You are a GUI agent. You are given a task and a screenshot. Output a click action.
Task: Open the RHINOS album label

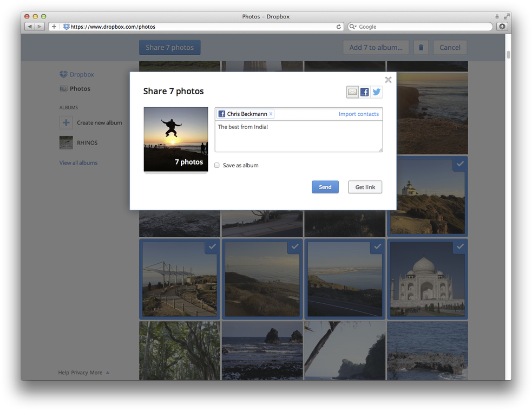[87, 142]
